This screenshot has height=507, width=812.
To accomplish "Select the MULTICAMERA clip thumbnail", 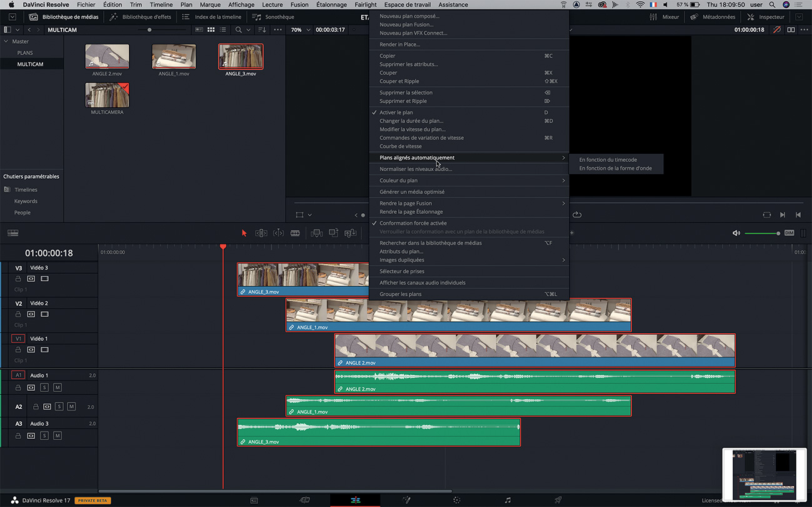I will pyautogui.click(x=108, y=95).
